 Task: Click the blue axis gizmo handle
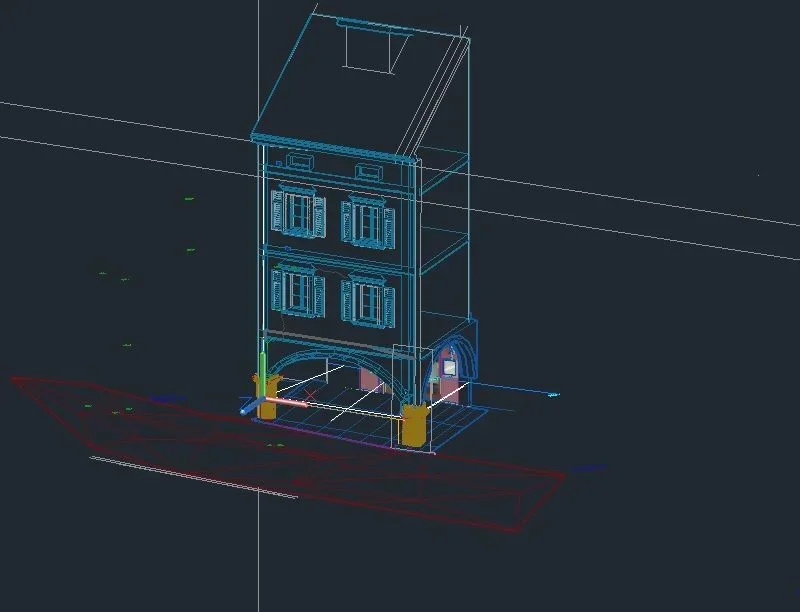(x=249, y=407)
